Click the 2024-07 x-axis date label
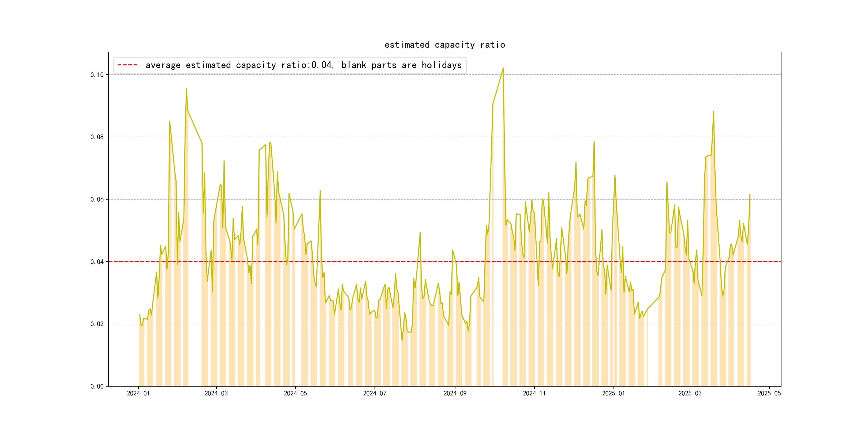This screenshot has height=434, width=868. (375, 394)
